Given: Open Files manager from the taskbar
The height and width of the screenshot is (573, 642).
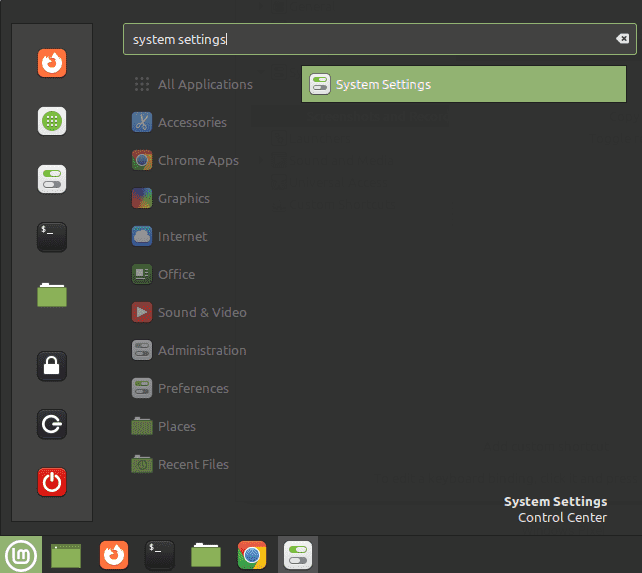Looking at the screenshot, I should 206,555.
